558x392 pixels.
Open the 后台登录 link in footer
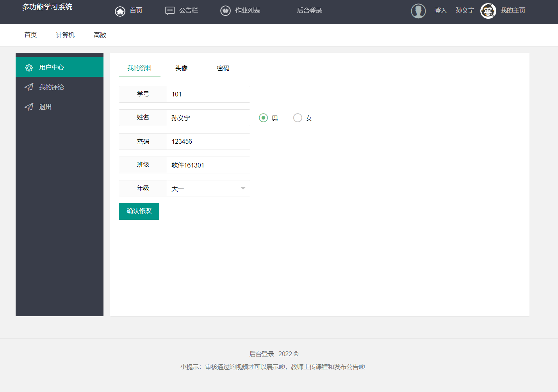262,354
